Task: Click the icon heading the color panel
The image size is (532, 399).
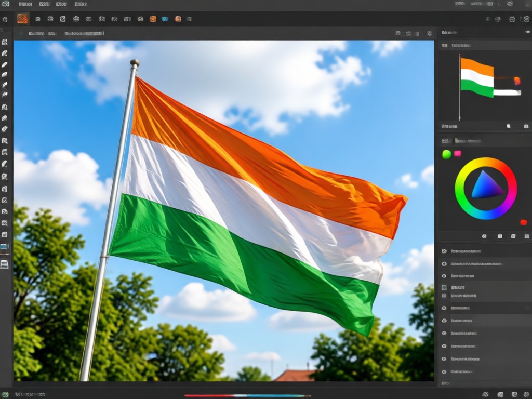Action: point(445,141)
